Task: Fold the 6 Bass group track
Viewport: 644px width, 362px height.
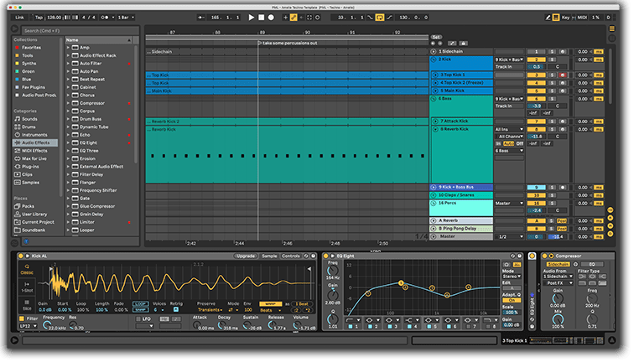Action: click(434, 99)
